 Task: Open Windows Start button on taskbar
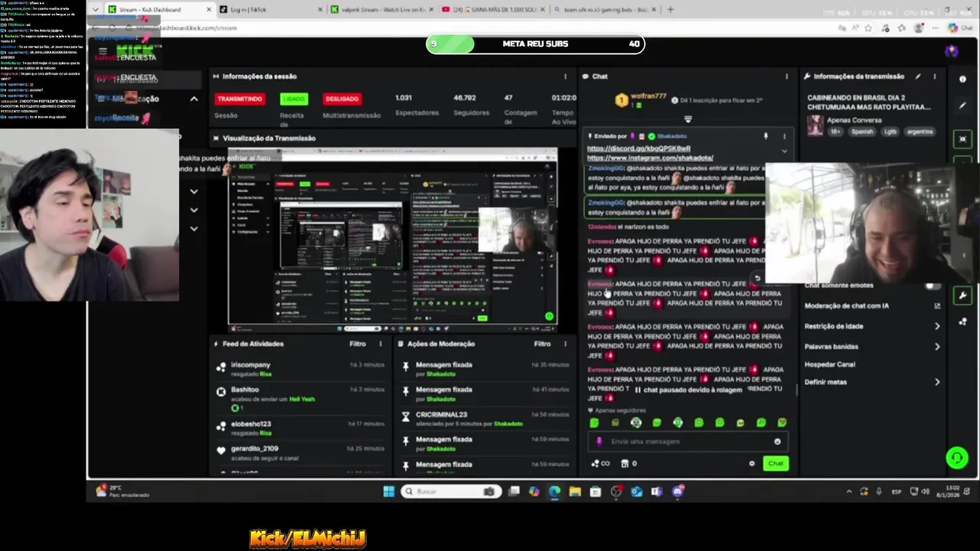388,491
